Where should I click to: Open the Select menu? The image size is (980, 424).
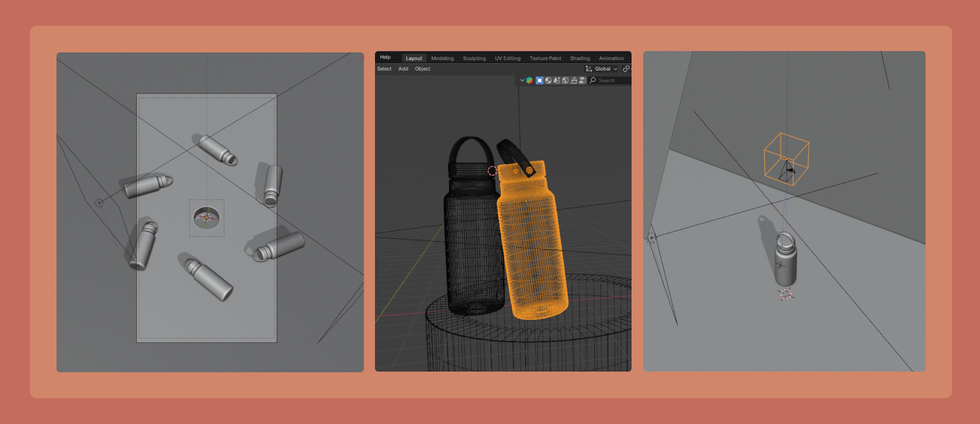tap(385, 69)
